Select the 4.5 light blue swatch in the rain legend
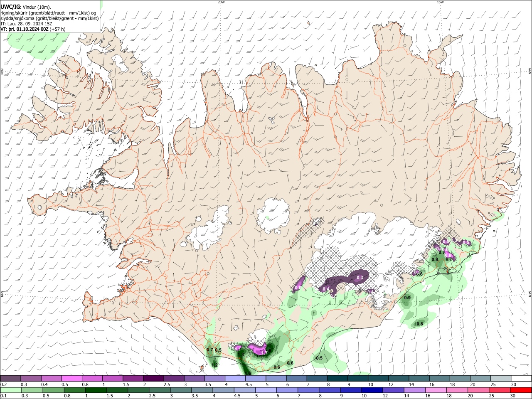532x399 pixels. coord(244,390)
